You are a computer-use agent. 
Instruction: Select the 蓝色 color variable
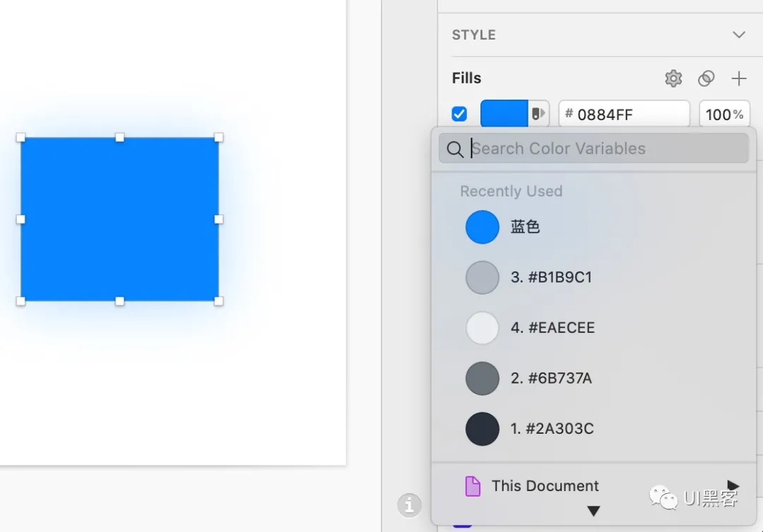593,227
